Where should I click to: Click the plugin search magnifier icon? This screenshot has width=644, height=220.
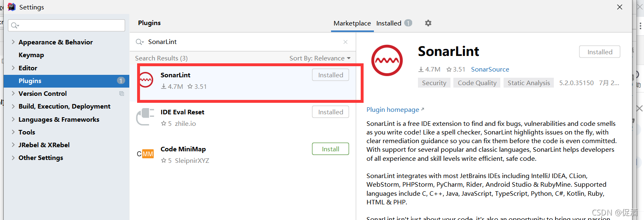140,42
